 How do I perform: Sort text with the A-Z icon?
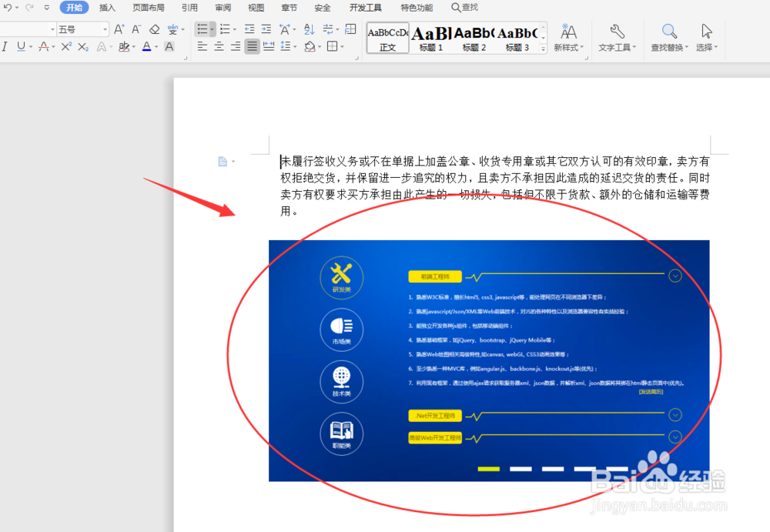tap(309, 29)
